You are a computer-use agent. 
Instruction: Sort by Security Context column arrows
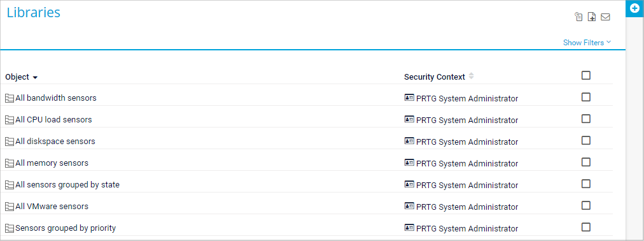(471, 76)
